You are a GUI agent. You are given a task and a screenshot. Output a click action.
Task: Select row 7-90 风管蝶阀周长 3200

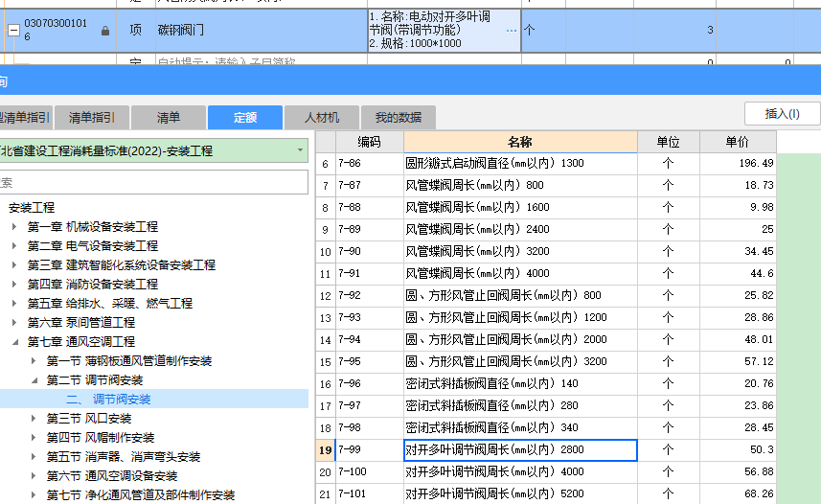[546, 251]
